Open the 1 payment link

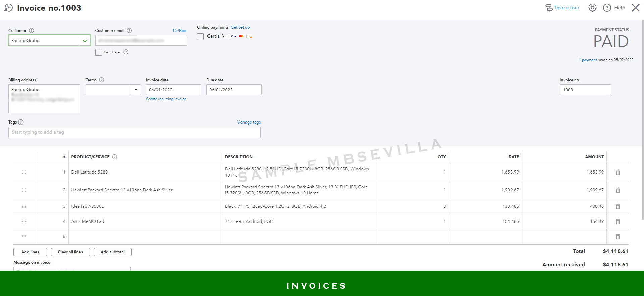pos(588,60)
